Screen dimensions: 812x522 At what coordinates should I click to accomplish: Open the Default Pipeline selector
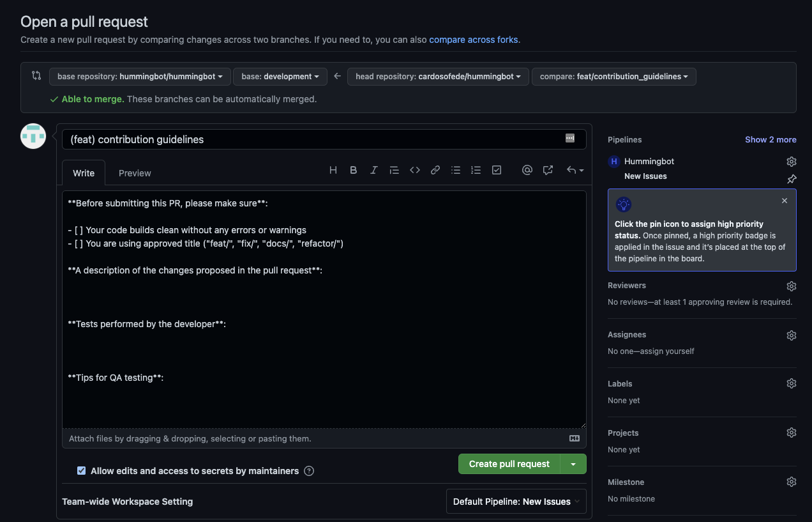coord(516,501)
